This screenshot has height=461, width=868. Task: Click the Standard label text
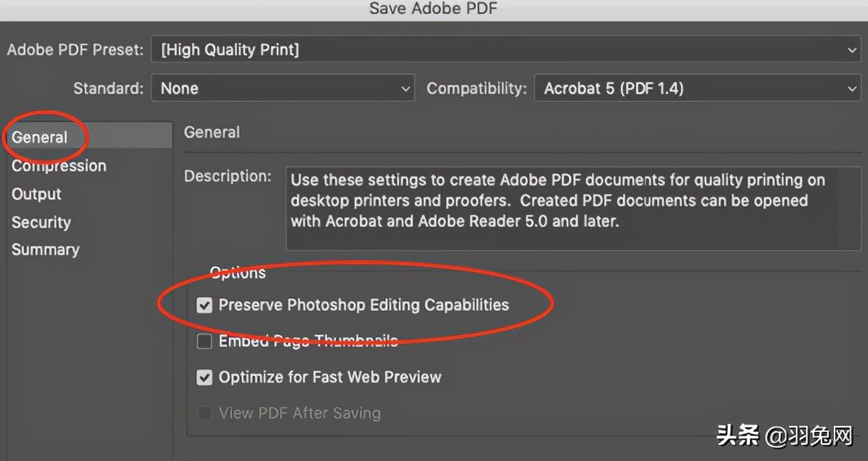pos(108,89)
